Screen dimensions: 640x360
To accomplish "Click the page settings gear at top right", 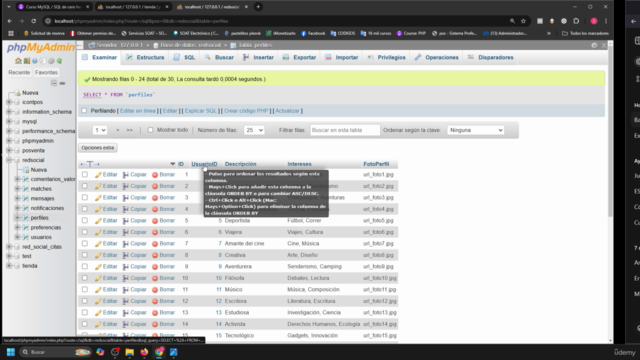I will (594, 45).
